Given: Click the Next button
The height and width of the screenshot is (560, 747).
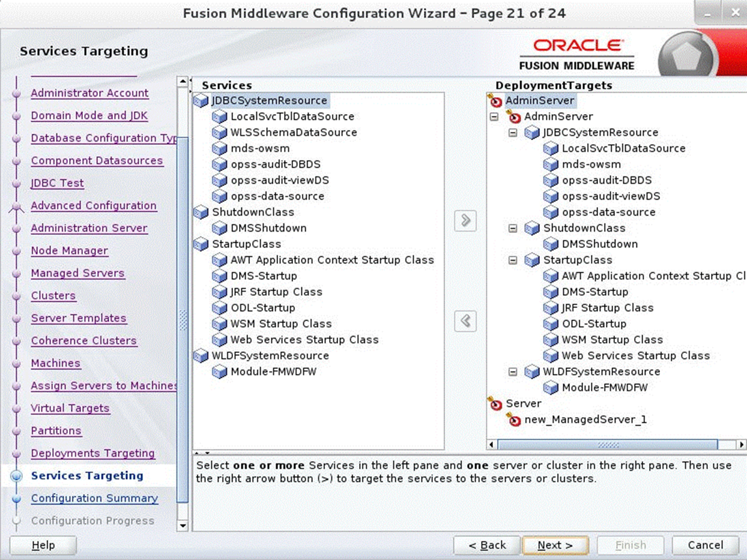Looking at the screenshot, I should (555, 545).
